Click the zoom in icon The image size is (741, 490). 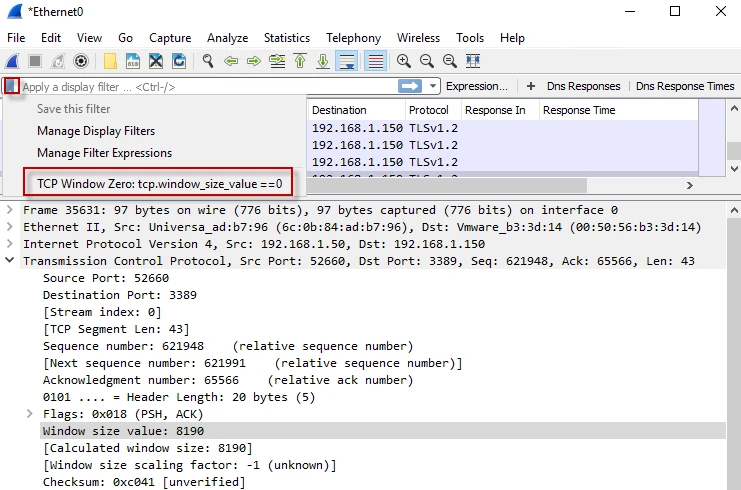pyautogui.click(x=404, y=61)
